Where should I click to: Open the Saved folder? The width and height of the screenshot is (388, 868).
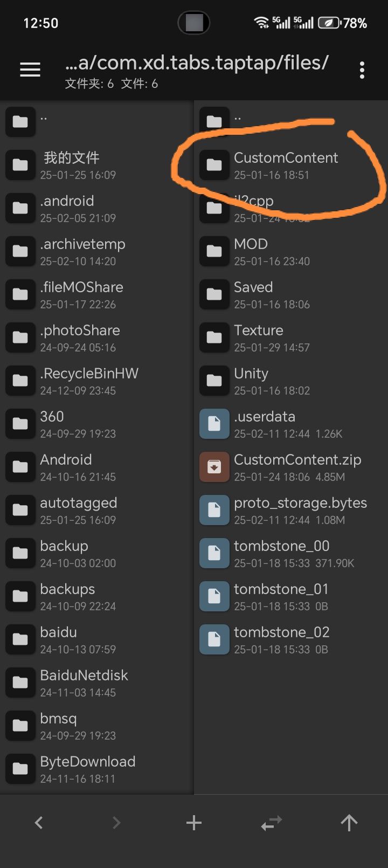pos(253,294)
